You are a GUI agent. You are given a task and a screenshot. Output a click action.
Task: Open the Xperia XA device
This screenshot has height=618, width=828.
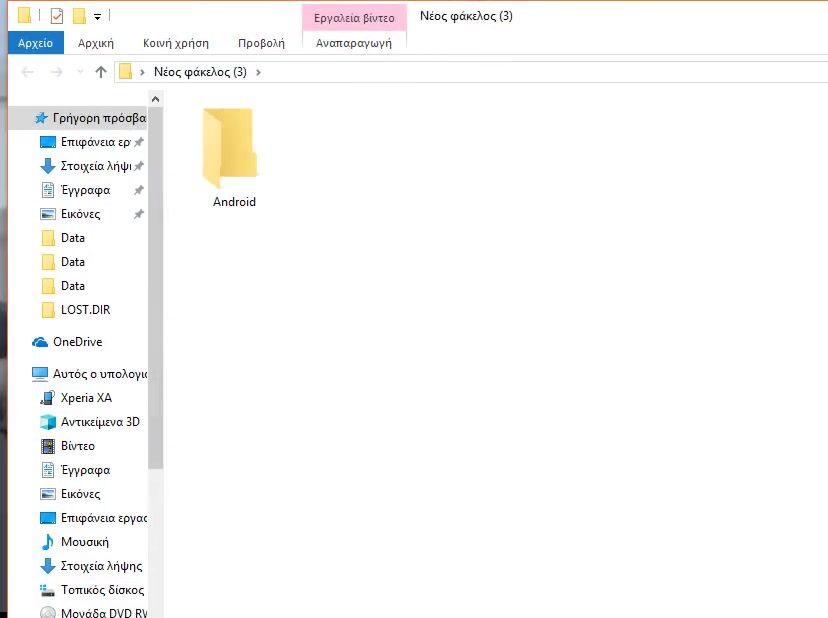point(86,398)
